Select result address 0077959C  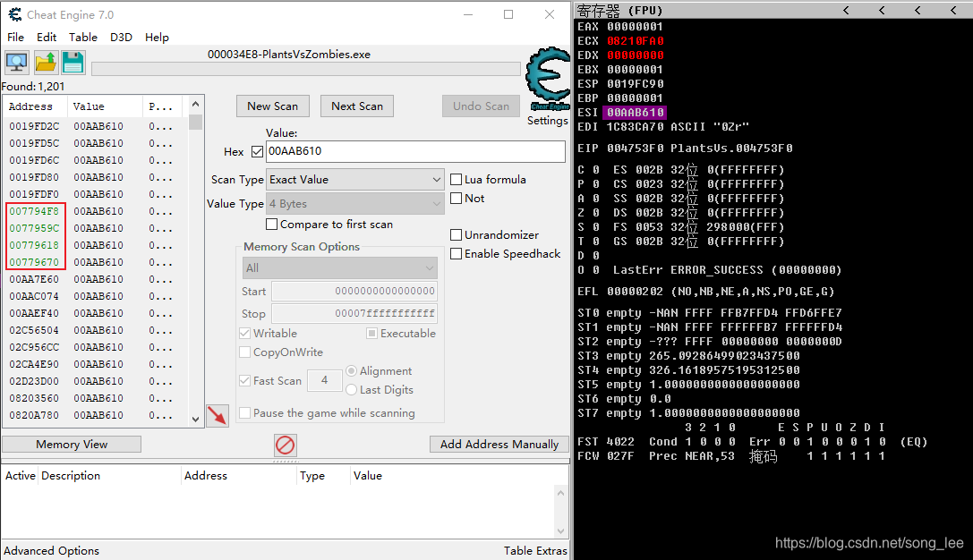point(34,228)
